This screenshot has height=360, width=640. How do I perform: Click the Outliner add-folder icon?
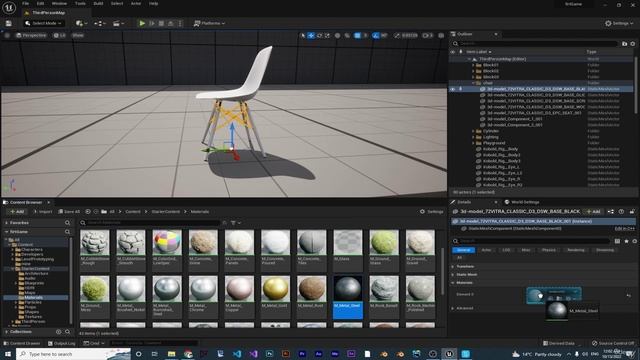[x=624, y=43]
